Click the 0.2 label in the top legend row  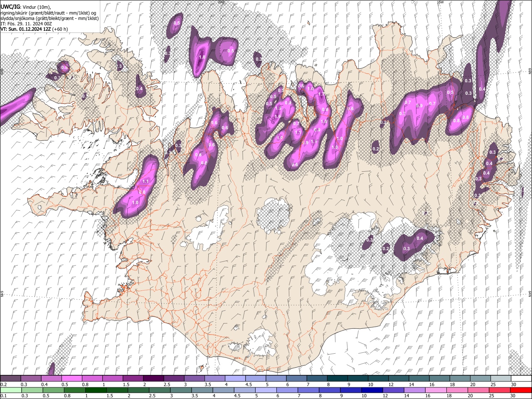coord(3,384)
